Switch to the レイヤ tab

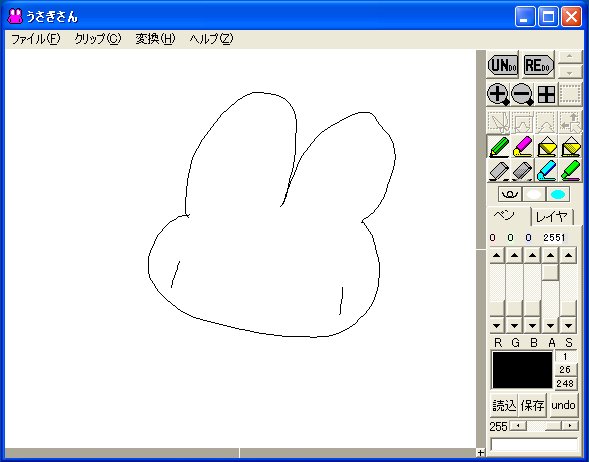(x=551, y=217)
